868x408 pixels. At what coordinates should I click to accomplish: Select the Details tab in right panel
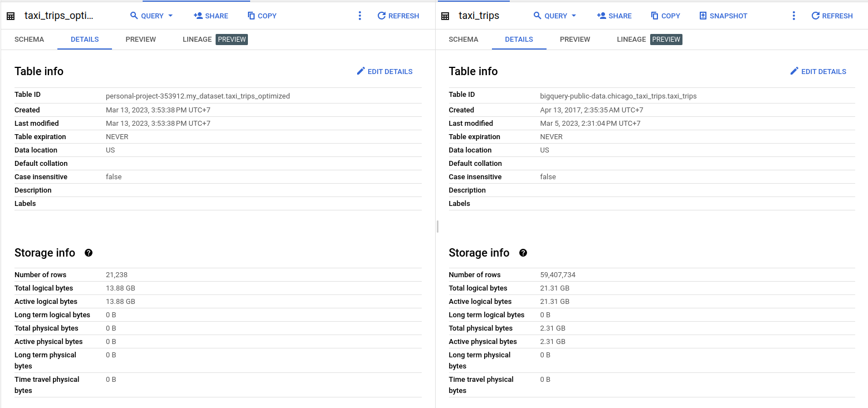pyautogui.click(x=519, y=40)
